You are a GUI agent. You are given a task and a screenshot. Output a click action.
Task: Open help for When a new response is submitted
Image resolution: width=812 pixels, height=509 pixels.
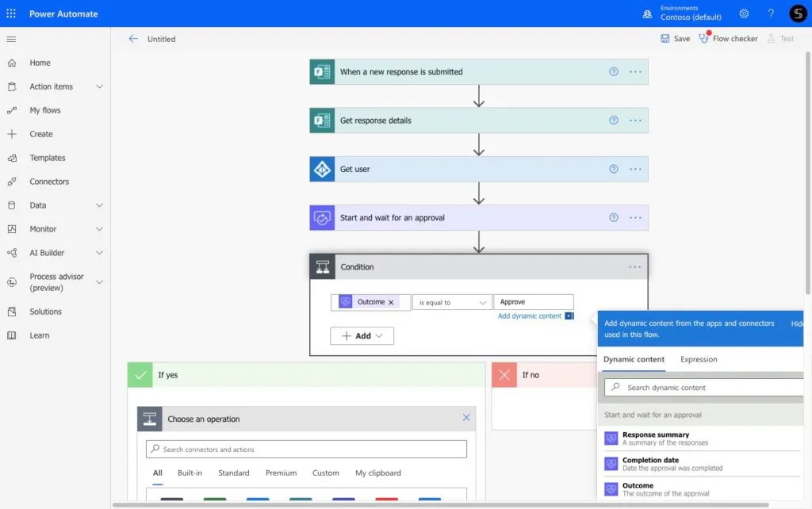(614, 72)
